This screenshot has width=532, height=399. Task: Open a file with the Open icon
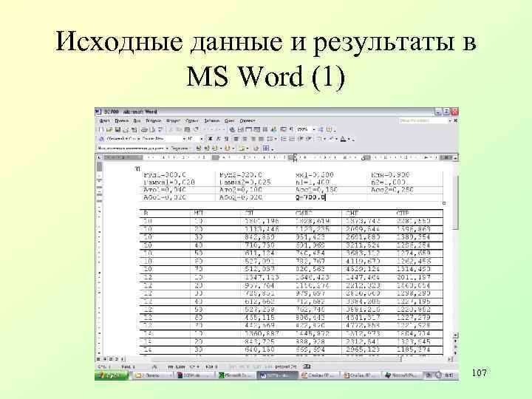(109, 129)
